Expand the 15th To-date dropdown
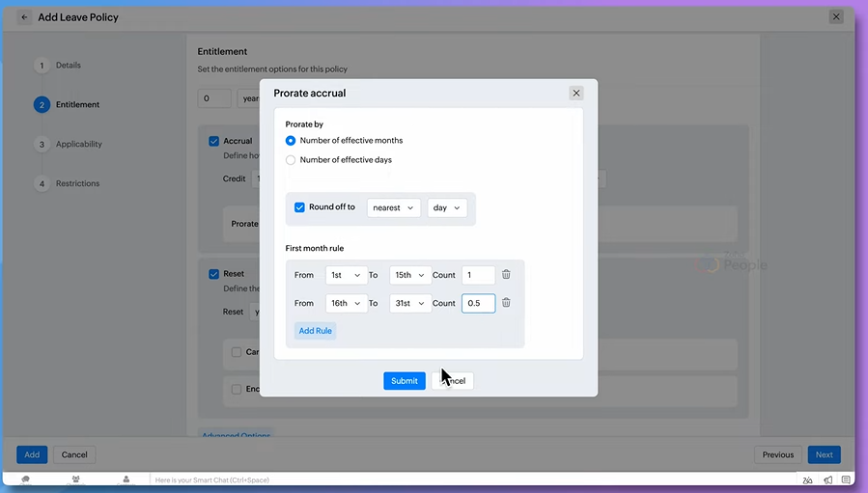The width and height of the screenshot is (868, 493). click(x=409, y=275)
